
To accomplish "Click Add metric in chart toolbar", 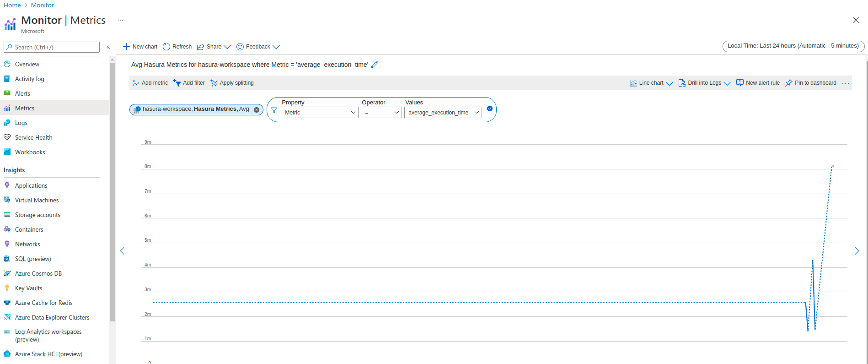I will pos(150,83).
